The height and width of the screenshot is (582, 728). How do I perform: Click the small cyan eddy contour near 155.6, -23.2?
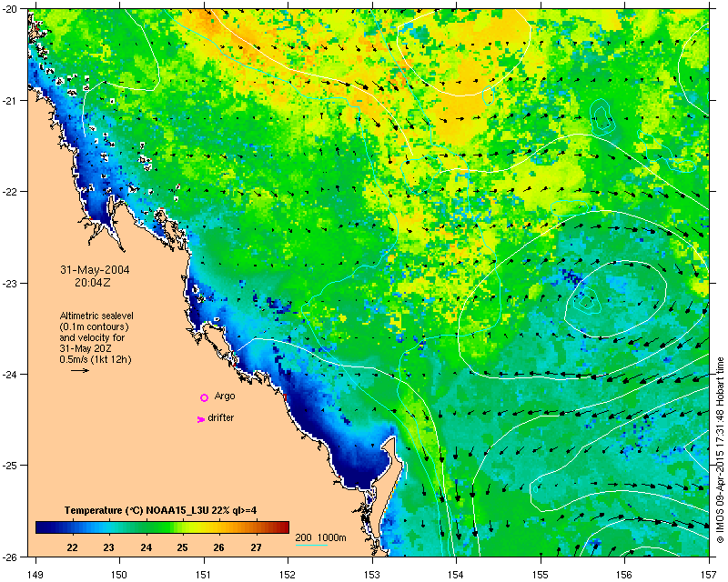pos(587,302)
